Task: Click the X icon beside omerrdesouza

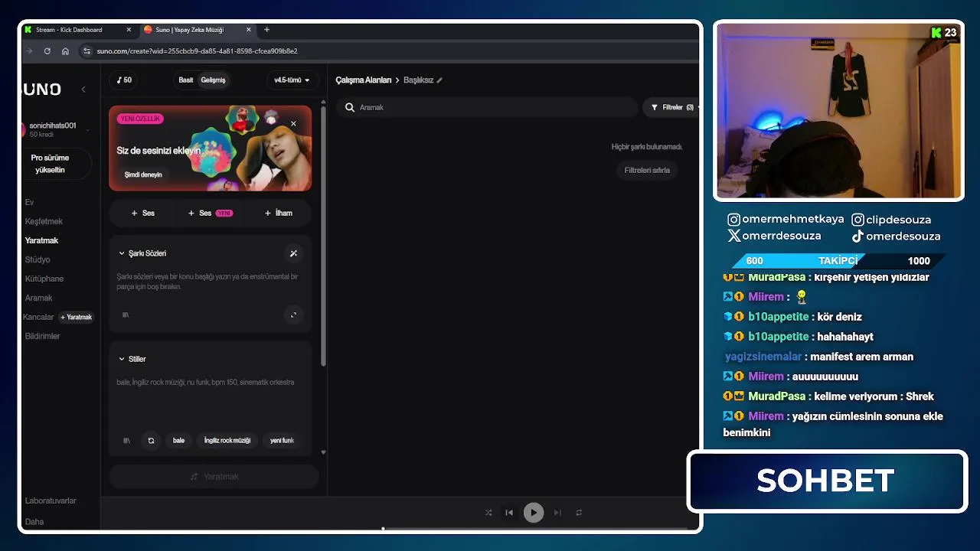Action: [x=733, y=236]
